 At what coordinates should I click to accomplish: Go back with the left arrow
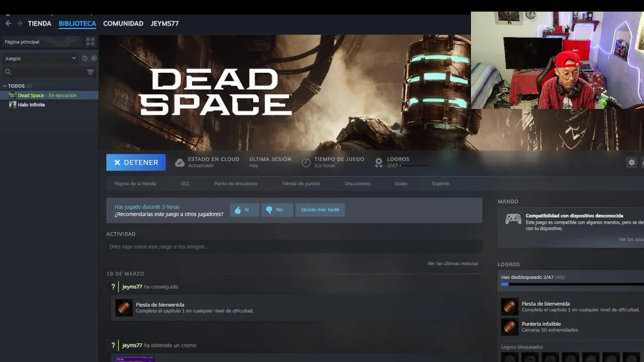pyautogui.click(x=8, y=23)
